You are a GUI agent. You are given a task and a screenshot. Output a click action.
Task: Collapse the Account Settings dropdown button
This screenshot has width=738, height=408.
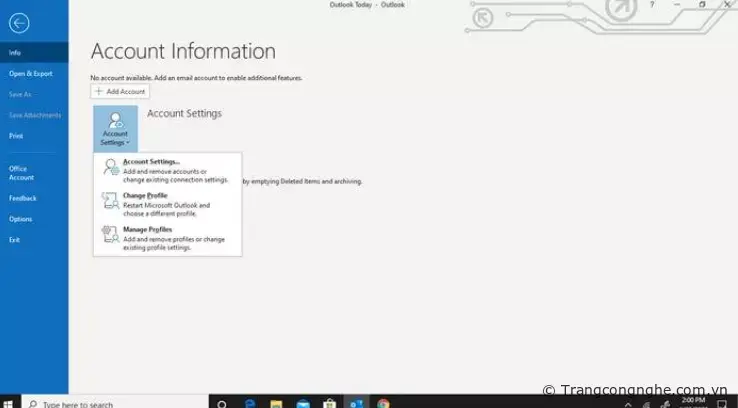115,129
